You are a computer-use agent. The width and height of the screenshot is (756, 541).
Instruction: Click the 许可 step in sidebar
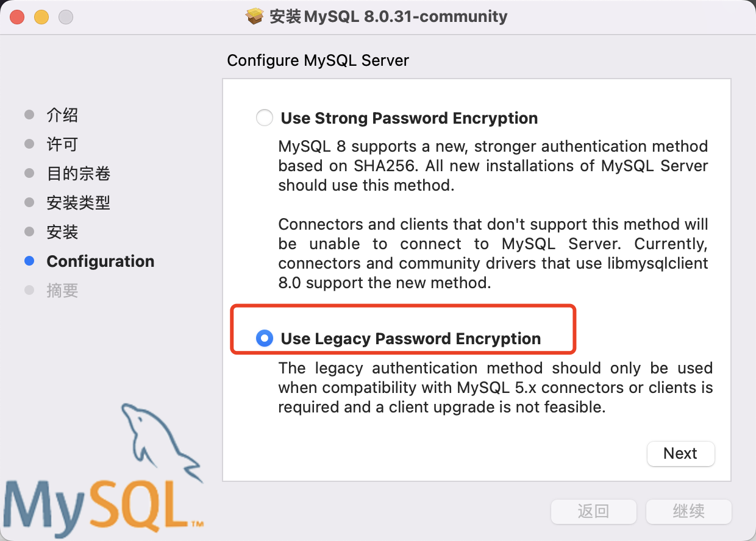[62, 144]
